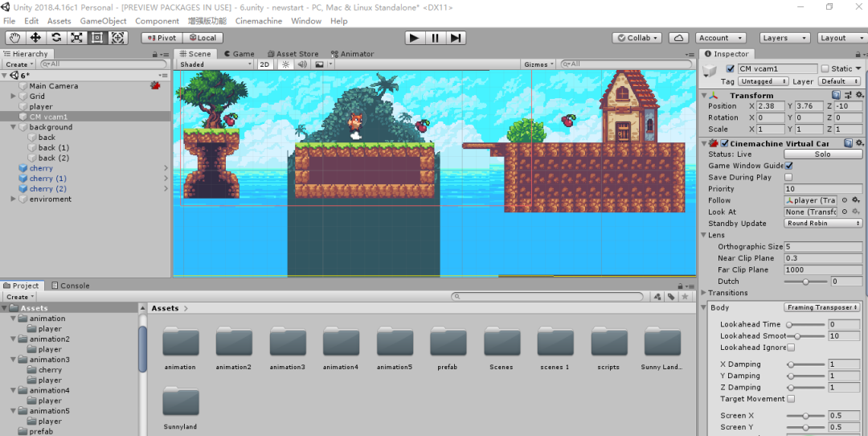The width and height of the screenshot is (868, 436).
Task: Click the Pivot toggle button
Action: click(x=162, y=38)
